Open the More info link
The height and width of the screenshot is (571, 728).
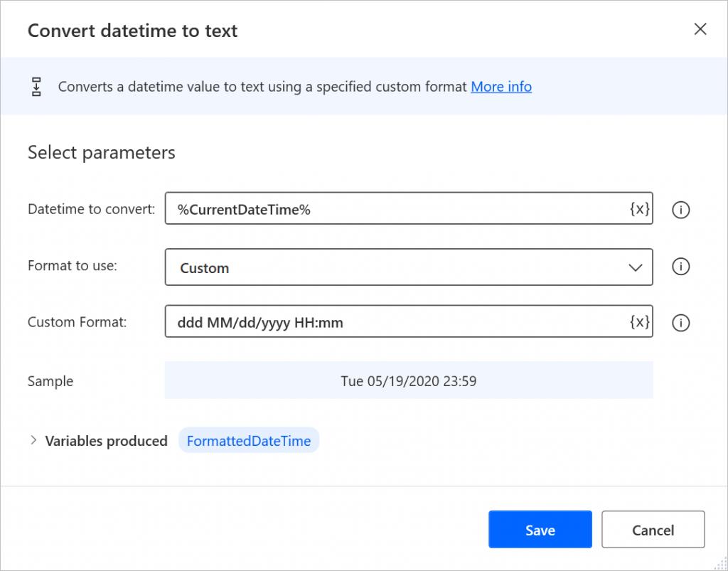pyautogui.click(x=501, y=87)
